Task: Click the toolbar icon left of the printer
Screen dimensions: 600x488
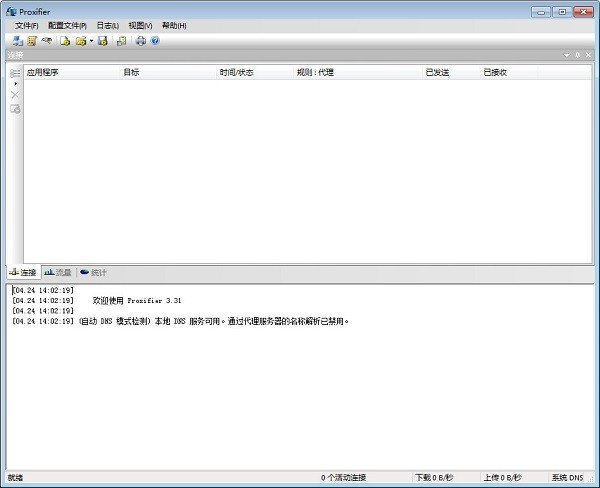Action: pyautogui.click(x=122, y=41)
